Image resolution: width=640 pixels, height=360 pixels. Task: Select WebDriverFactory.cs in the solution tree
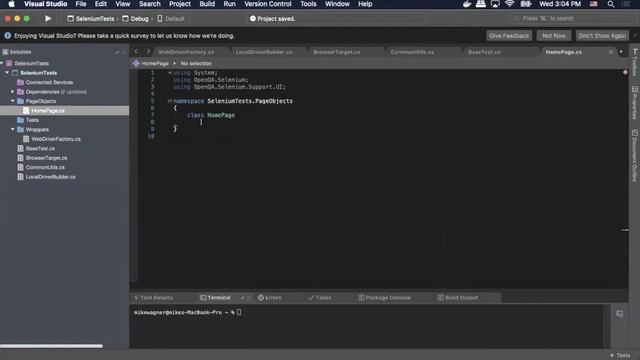56,139
